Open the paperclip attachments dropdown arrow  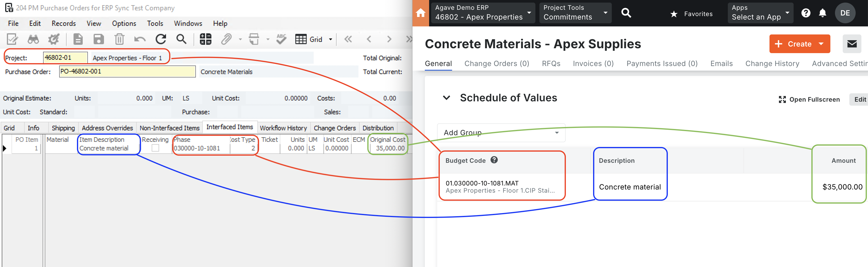click(x=240, y=39)
